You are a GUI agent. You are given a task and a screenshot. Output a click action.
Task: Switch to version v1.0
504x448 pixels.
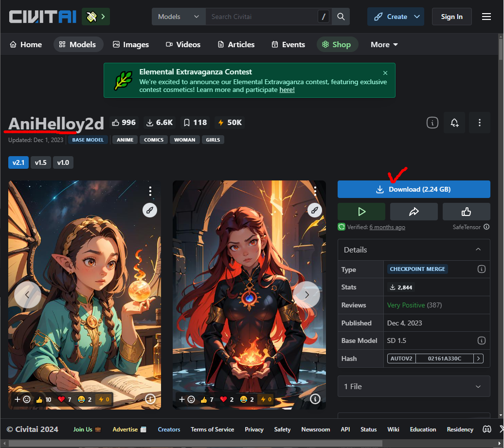pos(63,162)
